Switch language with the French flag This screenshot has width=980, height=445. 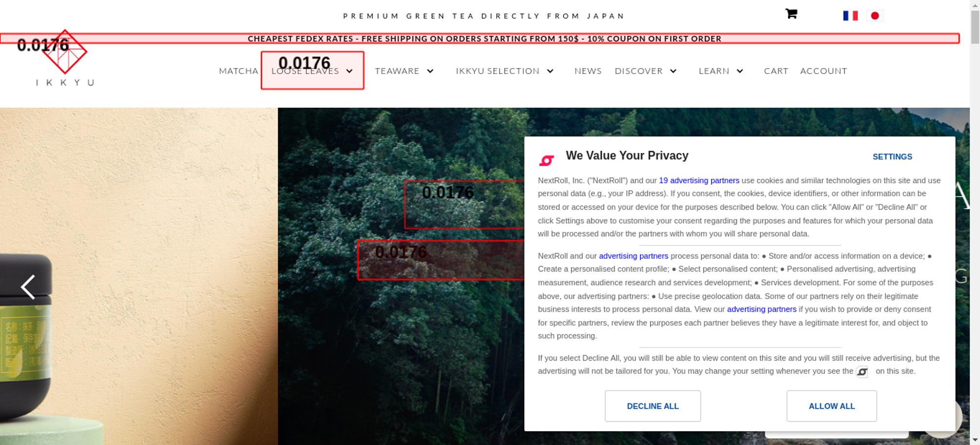(x=850, y=16)
